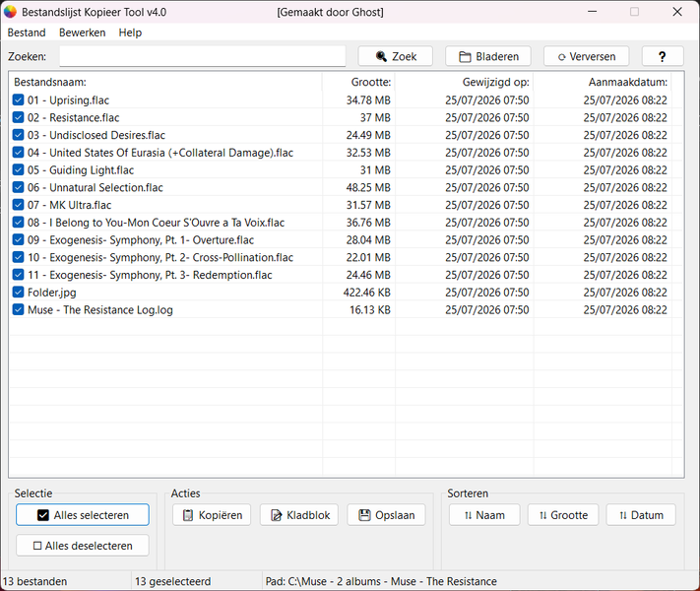Screen dimensions: 700x591
Task: Open folder browser with Bladeren
Action: [488, 56]
